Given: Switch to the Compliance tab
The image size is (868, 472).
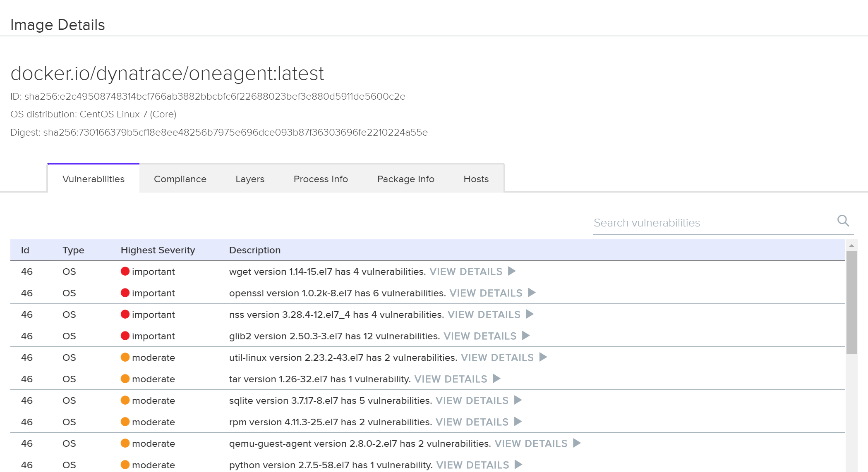Looking at the screenshot, I should pos(180,179).
